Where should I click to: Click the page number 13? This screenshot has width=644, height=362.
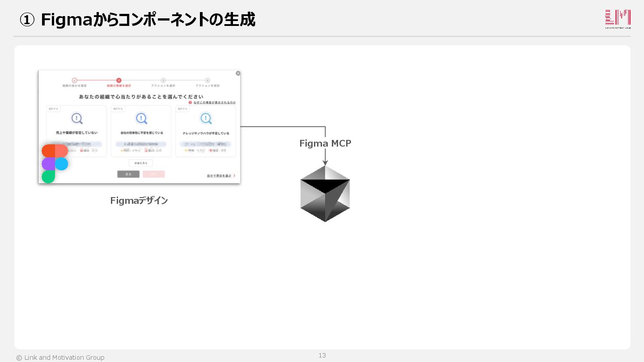tap(322, 355)
